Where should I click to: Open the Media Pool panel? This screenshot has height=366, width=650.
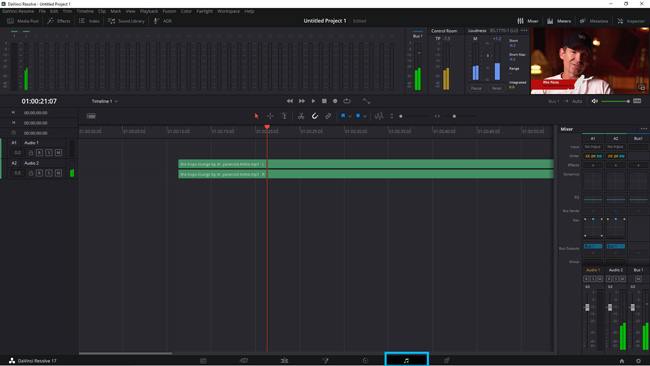tap(23, 21)
